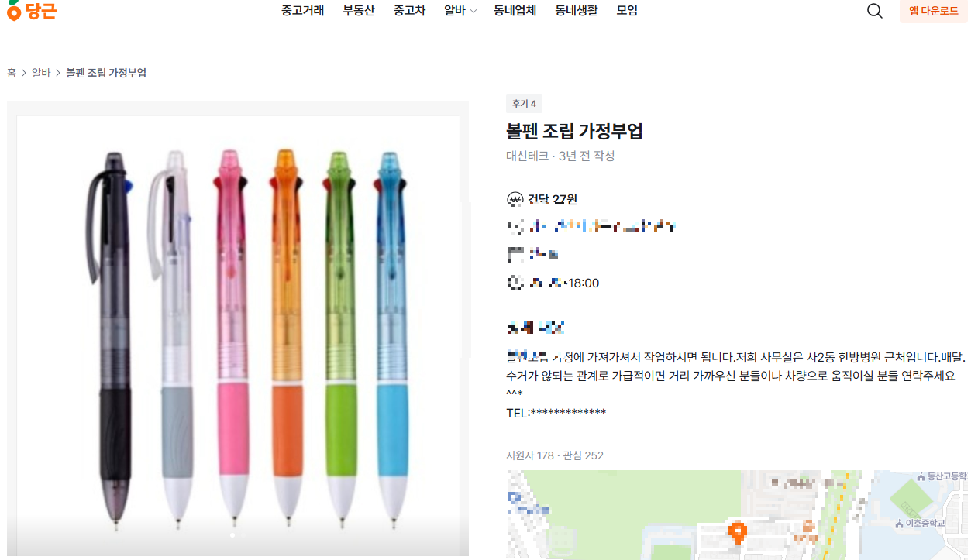The image size is (978, 560).
Task: Click the calendar-style icon on the third info row
Action: click(515, 253)
